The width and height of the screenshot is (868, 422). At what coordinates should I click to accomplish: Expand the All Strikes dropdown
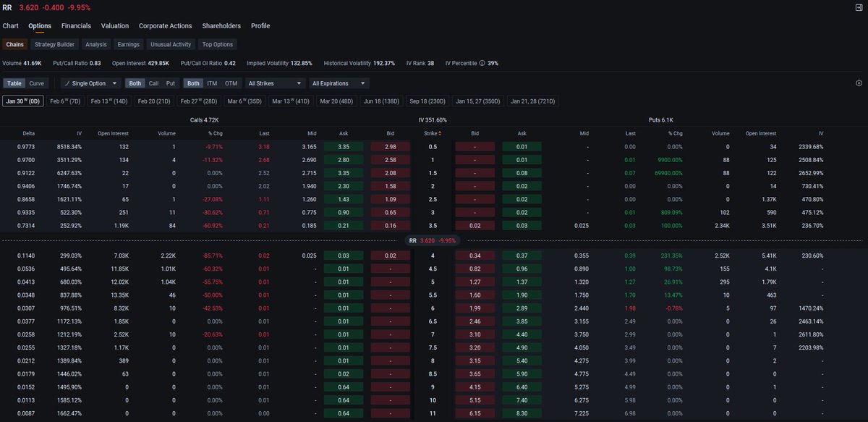[276, 83]
